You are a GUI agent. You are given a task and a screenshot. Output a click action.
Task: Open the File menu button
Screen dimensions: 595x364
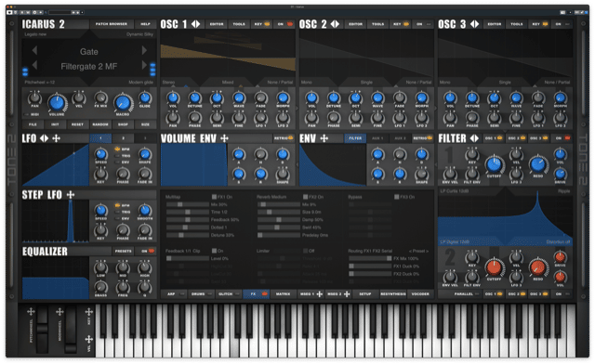coord(33,124)
